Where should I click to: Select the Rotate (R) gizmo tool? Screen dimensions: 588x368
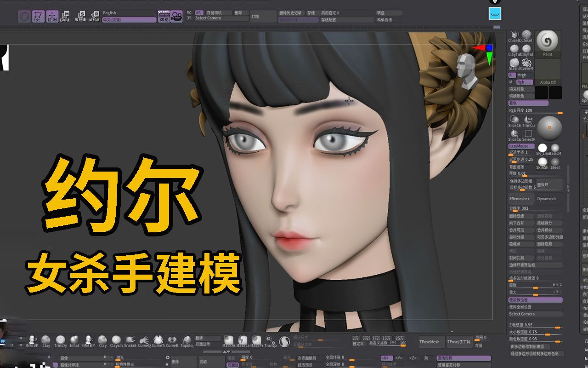point(95,17)
